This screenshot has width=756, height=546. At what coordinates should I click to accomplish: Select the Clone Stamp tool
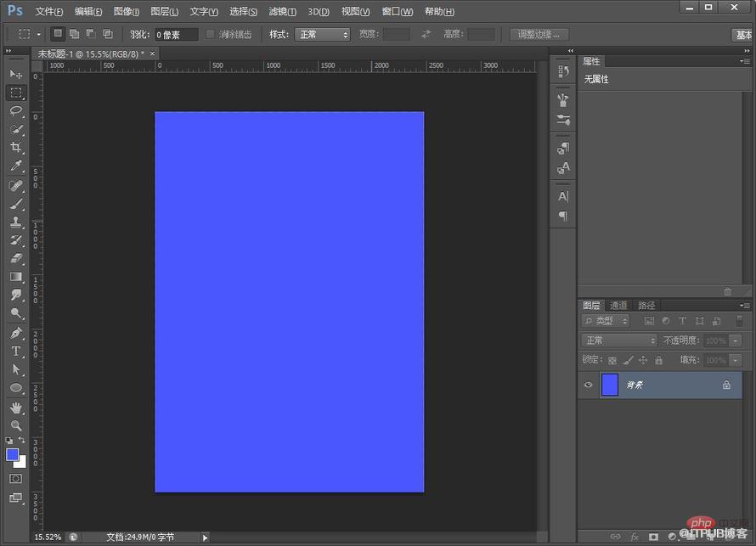click(x=16, y=222)
